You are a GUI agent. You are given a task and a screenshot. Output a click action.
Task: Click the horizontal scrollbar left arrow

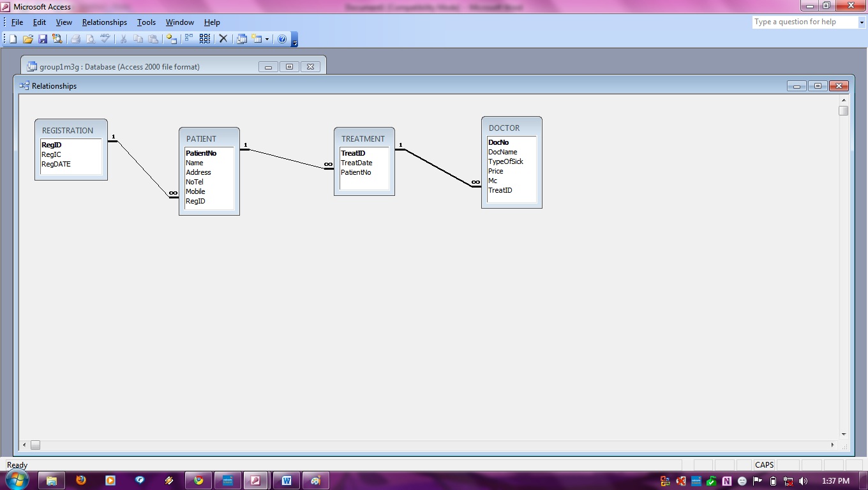(x=24, y=445)
